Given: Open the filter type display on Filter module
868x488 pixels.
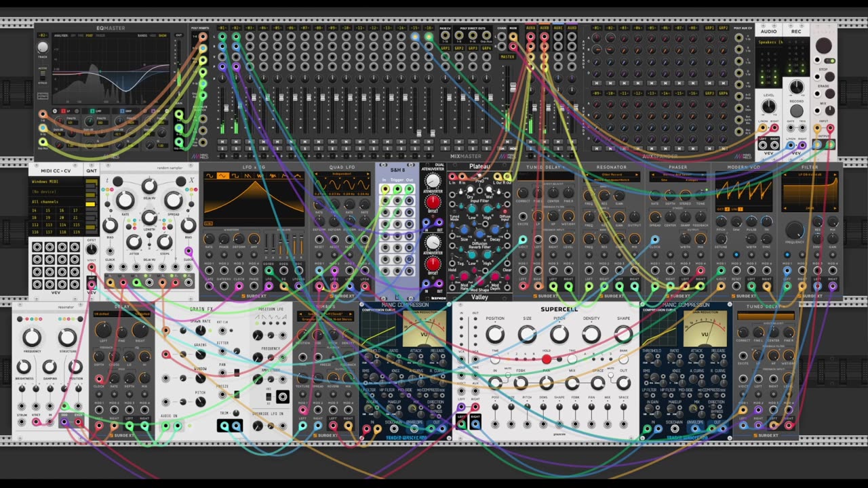Looking at the screenshot, I should point(809,174).
